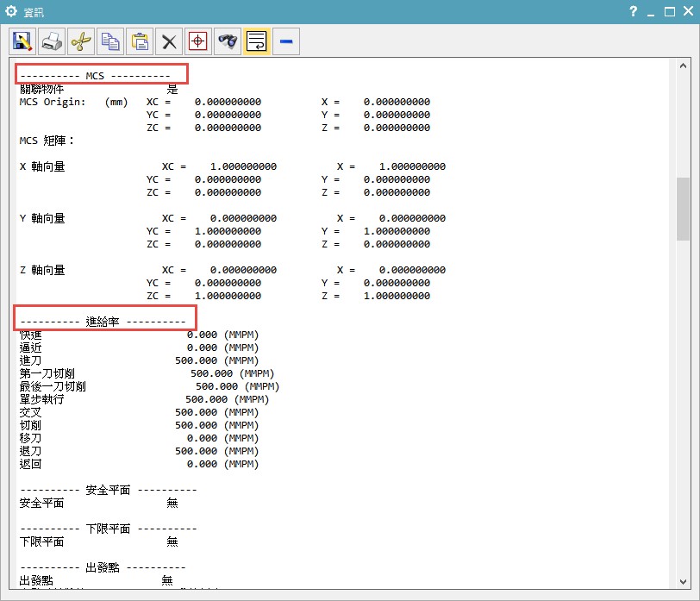Click the scrollbar down arrow
Image resolution: width=700 pixels, height=601 pixels.
[x=683, y=581]
